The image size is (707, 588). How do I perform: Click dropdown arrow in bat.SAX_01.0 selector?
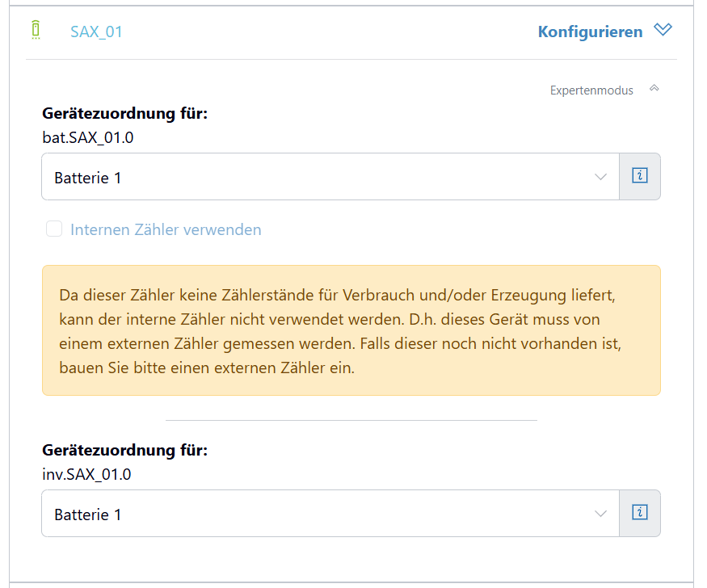[600, 177]
